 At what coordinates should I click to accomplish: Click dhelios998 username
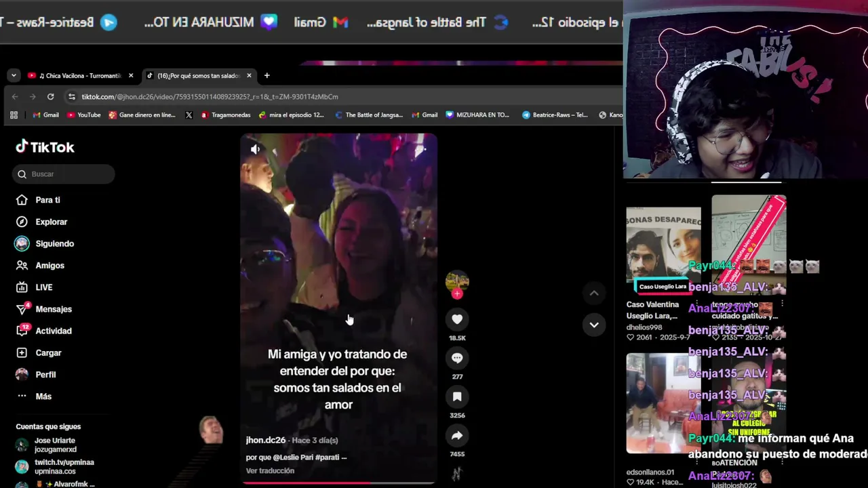[x=645, y=327]
